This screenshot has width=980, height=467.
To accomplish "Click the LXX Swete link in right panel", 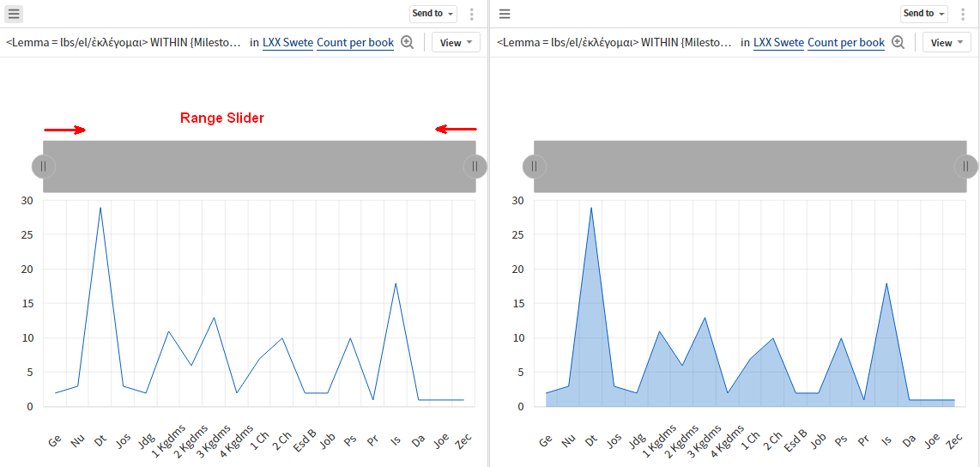I will [x=778, y=43].
